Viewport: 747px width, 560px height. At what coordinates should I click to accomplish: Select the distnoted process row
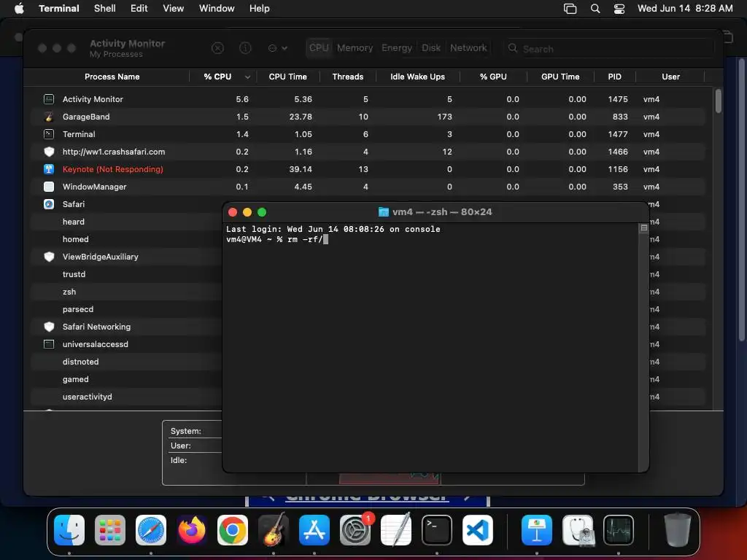(x=127, y=362)
